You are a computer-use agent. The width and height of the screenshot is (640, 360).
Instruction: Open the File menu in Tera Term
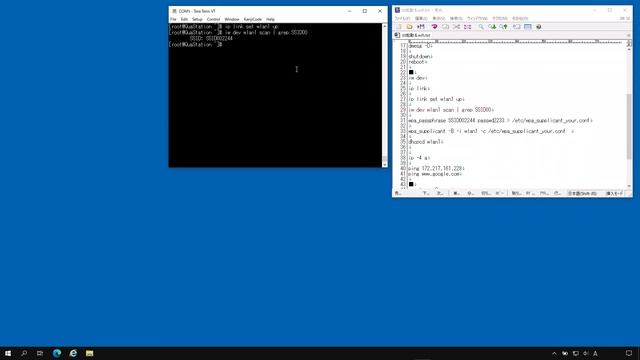coord(173,19)
